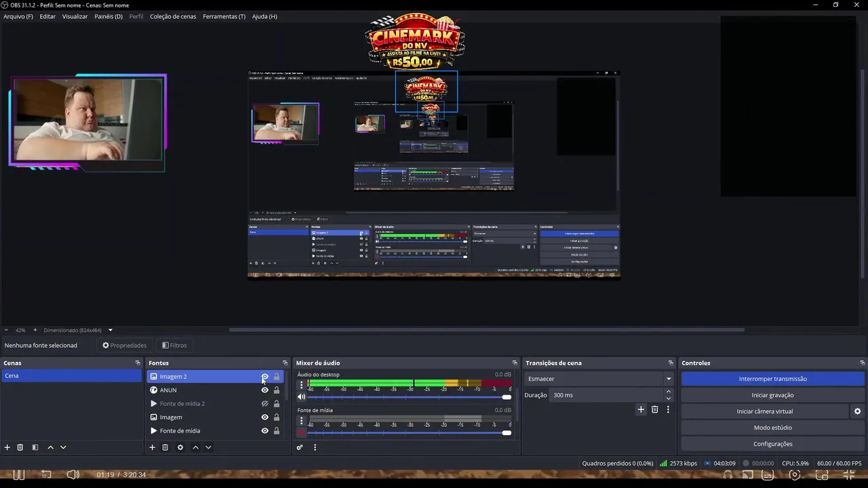Show the Fonte de mídia 2 source
The image size is (868, 488).
point(264,404)
